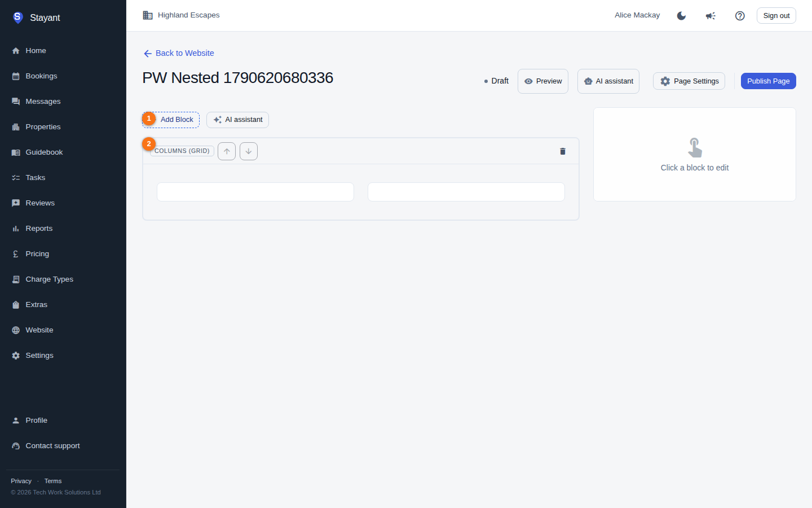Open Extras in sidebar
The height and width of the screenshot is (508, 812).
63,305
